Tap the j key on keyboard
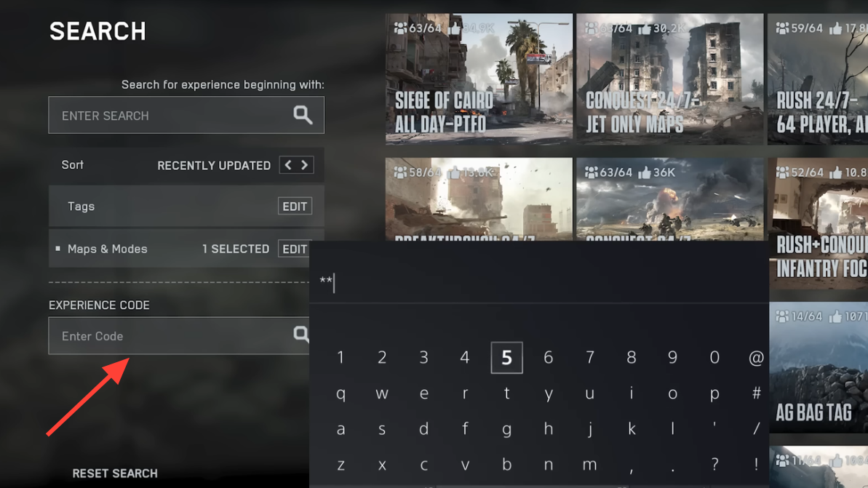Image resolution: width=868 pixels, height=488 pixels. coord(589,429)
